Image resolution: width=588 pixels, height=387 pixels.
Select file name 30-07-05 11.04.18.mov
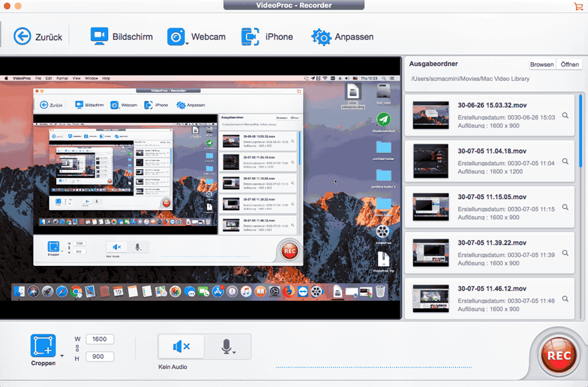tap(492, 151)
